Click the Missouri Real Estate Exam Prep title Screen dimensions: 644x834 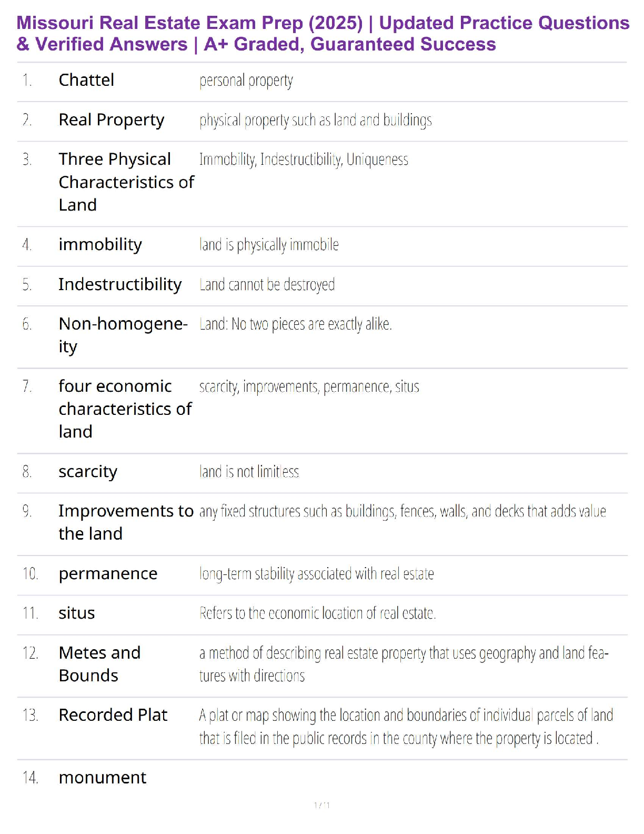[322, 33]
